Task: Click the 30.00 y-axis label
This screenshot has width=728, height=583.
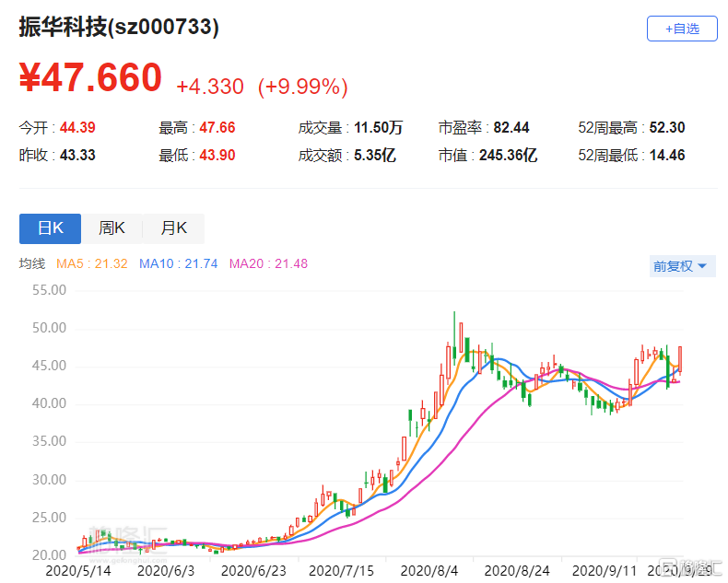Action: point(49,480)
